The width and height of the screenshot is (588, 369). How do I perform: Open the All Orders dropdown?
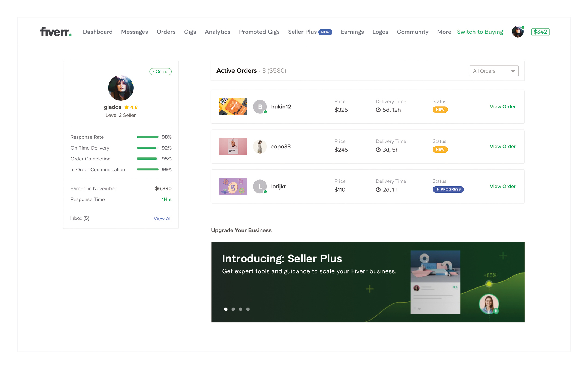[x=493, y=71]
